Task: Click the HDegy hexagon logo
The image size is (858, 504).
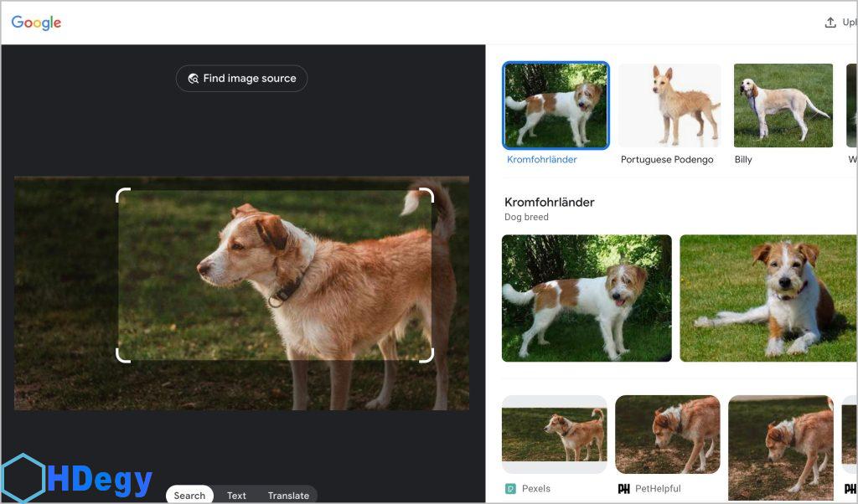Action: 23,478
